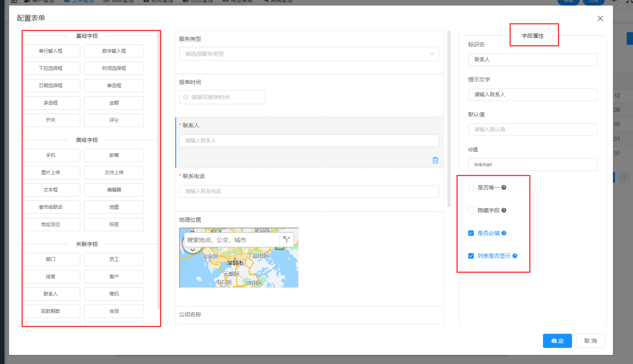Click help icon next to 隐藏字段
Screen dimensions: 633x364
coord(504,210)
